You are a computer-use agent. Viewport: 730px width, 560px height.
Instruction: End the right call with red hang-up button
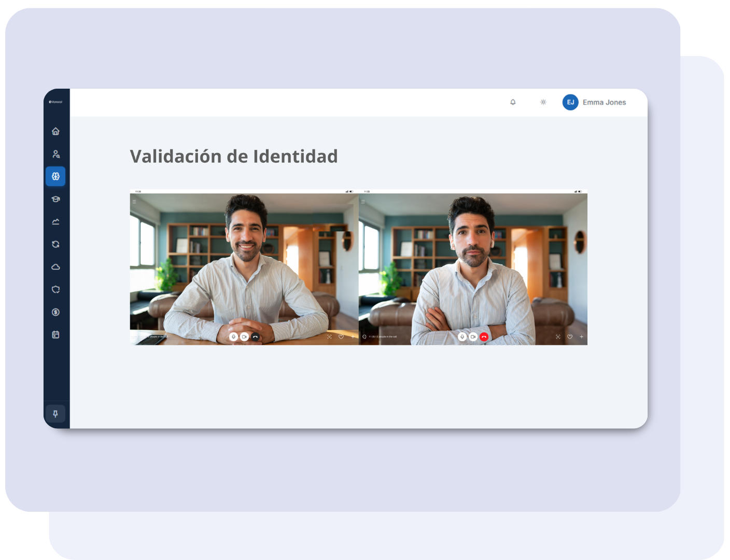click(x=484, y=337)
